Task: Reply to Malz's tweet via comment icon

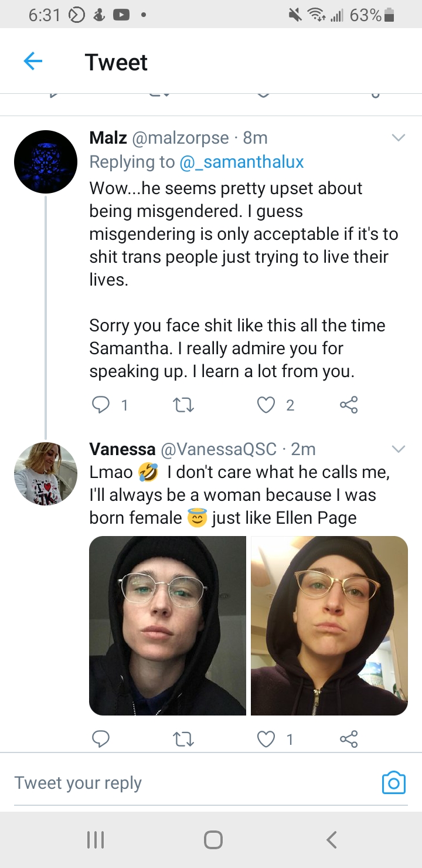Action: click(101, 405)
